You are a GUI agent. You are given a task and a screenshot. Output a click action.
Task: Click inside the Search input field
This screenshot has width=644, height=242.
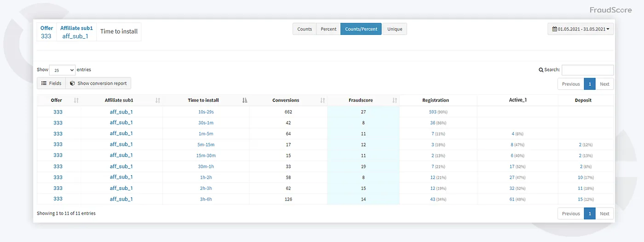tap(587, 70)
